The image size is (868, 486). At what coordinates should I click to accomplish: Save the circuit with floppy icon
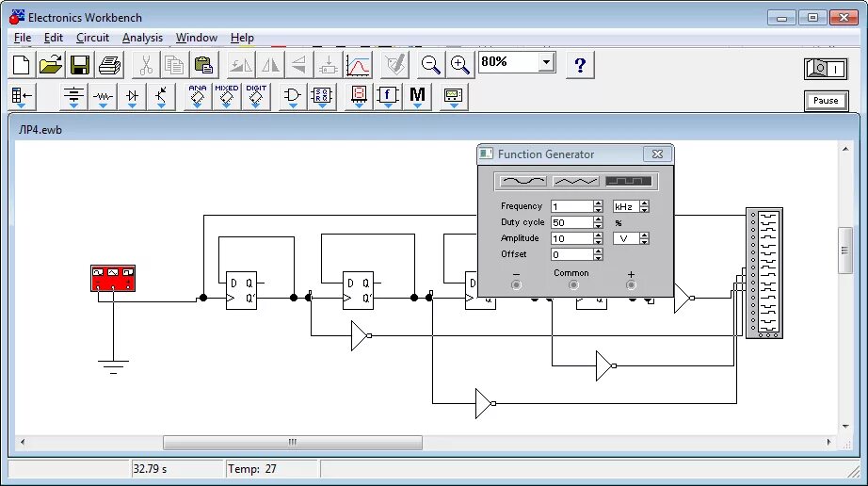pyautogui.click(x=80, y=65)
